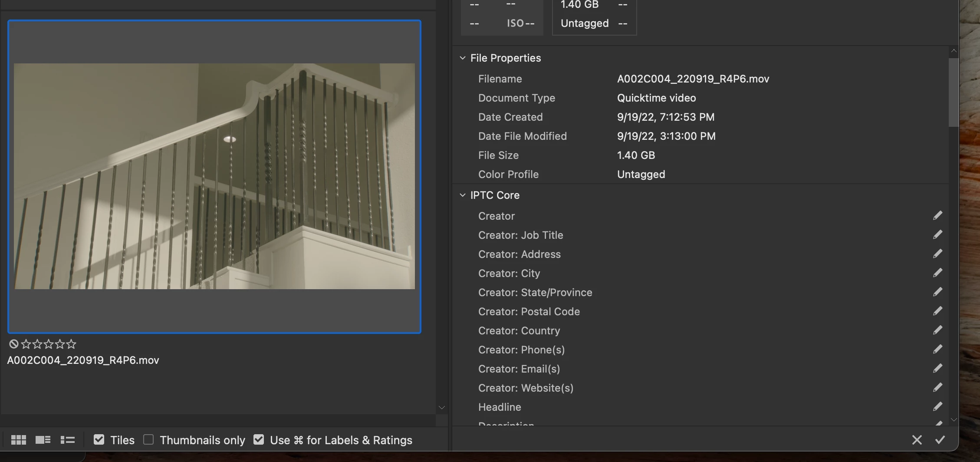Image resolution: width=980 pixels, height=462 pixels.
Task: Edit Creator: Postal Code pencil icon
Action: pos(937,311)
